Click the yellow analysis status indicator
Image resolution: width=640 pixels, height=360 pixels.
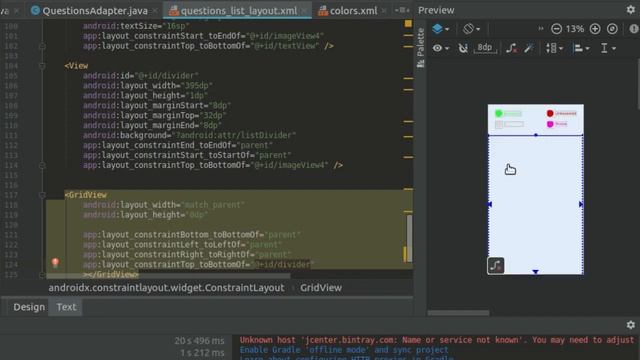408,24
